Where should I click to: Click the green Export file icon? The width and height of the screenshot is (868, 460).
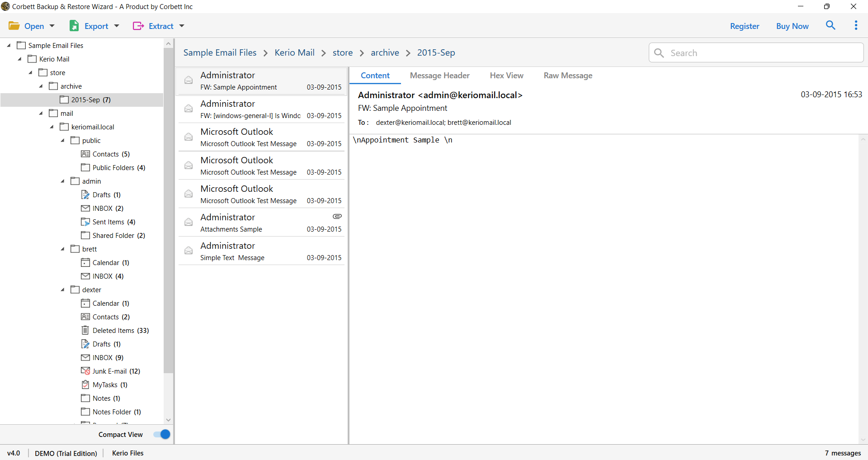click(x=74, y=26)
